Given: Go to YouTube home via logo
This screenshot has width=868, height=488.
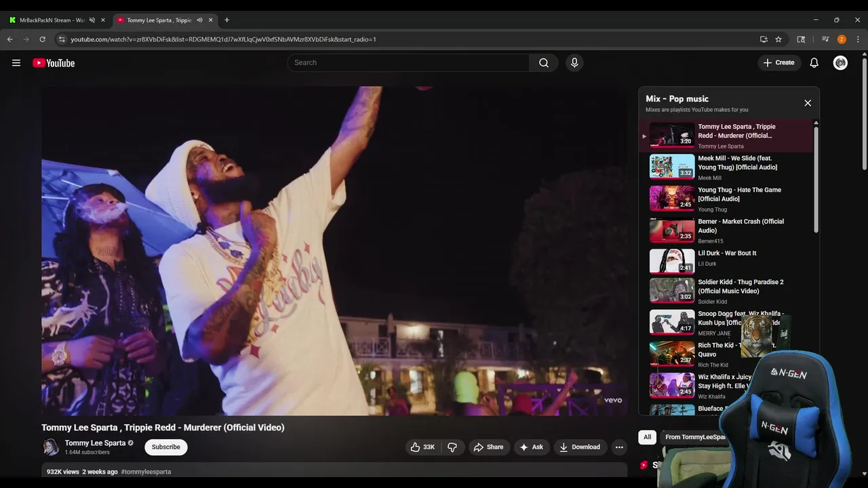Looking at the screenshot, I should point(54,63).
